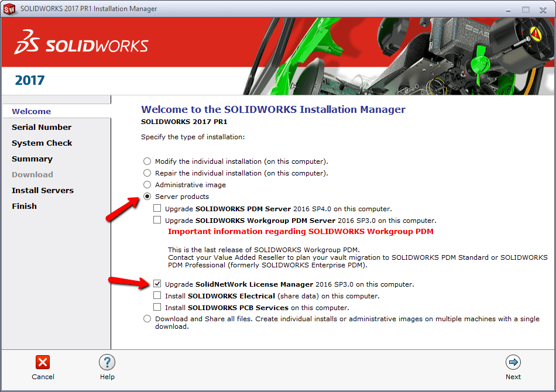Check Install SOLIDWORKS PCB Services

click(157, 307)
